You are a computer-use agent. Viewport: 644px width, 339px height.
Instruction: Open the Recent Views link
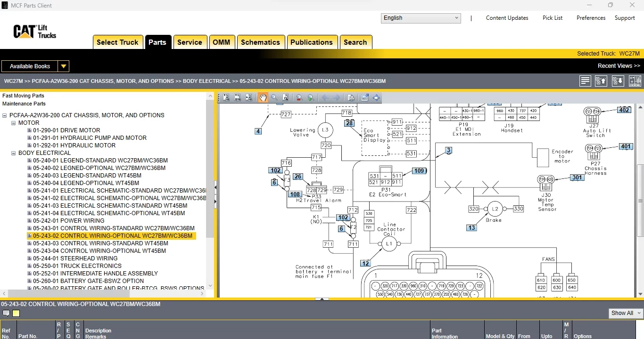click(619, 66)
